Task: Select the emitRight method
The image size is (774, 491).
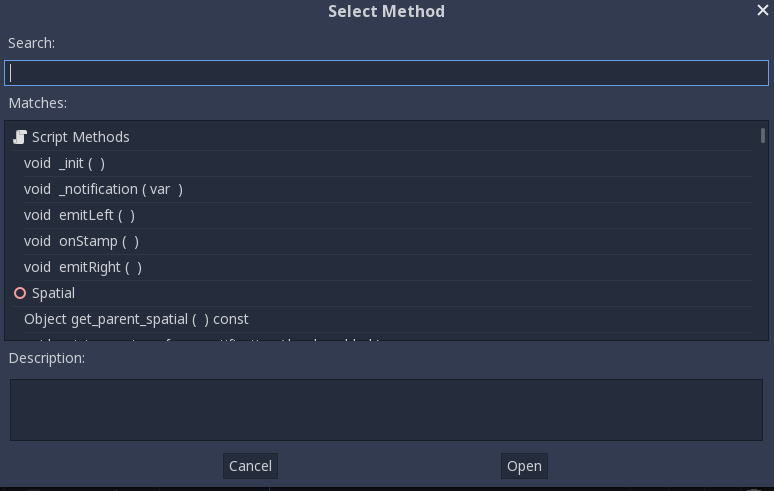Action: click(x=383, y=267)
